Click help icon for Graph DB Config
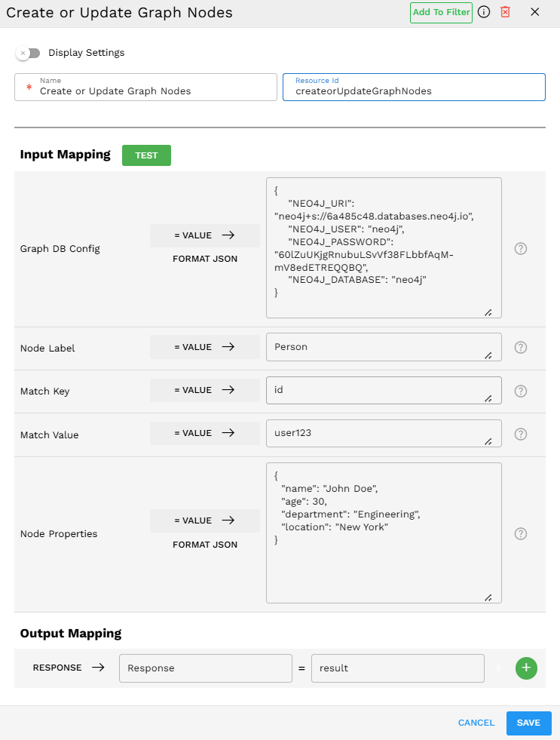The width and height of the screenshot is (560, 740). (520, 248)
